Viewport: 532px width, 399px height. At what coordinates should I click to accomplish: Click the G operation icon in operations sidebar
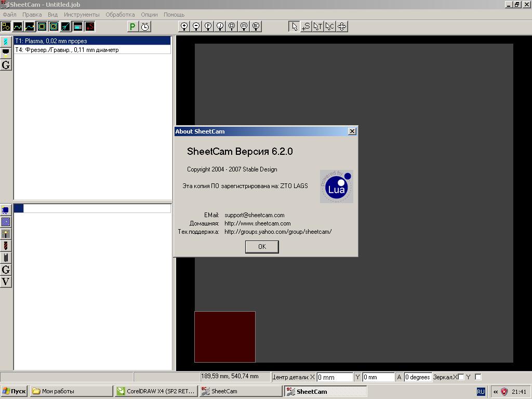coord(6,270)
